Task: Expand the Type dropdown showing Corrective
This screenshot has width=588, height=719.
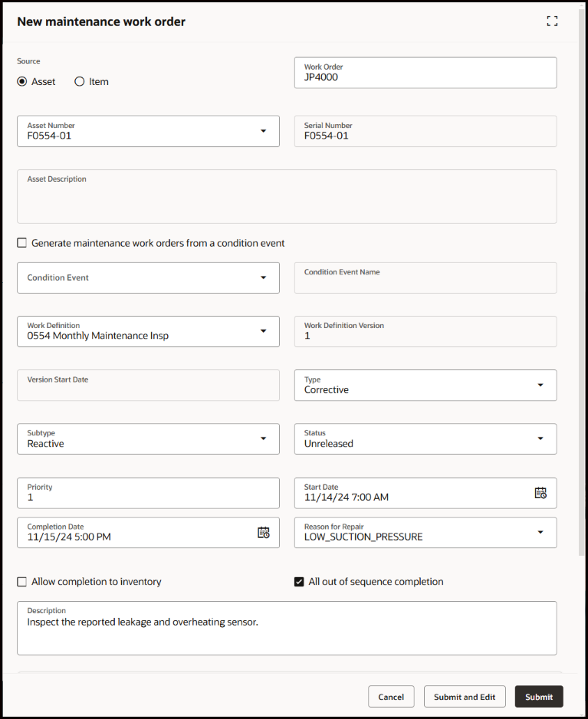Action: (540, 385)
